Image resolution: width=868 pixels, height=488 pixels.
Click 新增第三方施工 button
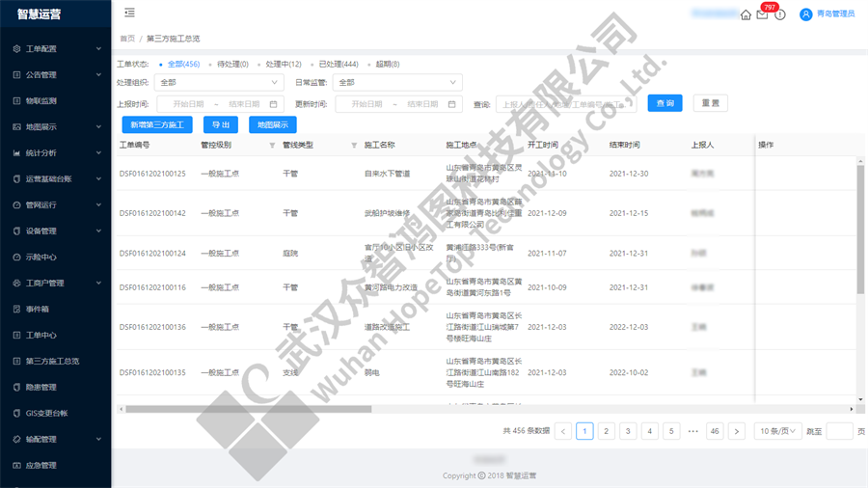click(157, 124)
